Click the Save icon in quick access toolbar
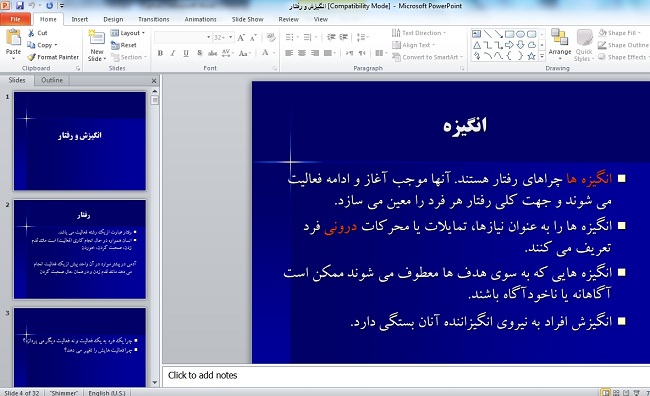Viewport: 650px width, 396px height. 19,5
